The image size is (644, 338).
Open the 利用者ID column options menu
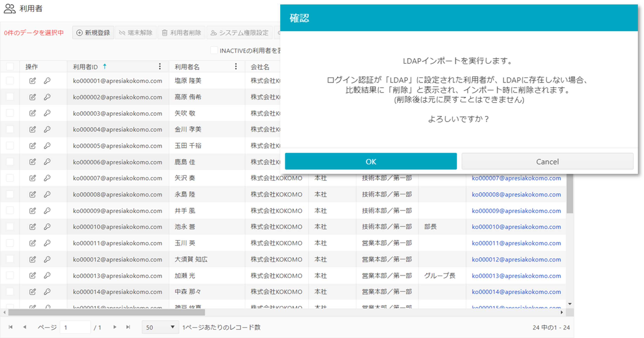[x=160, y=66]
